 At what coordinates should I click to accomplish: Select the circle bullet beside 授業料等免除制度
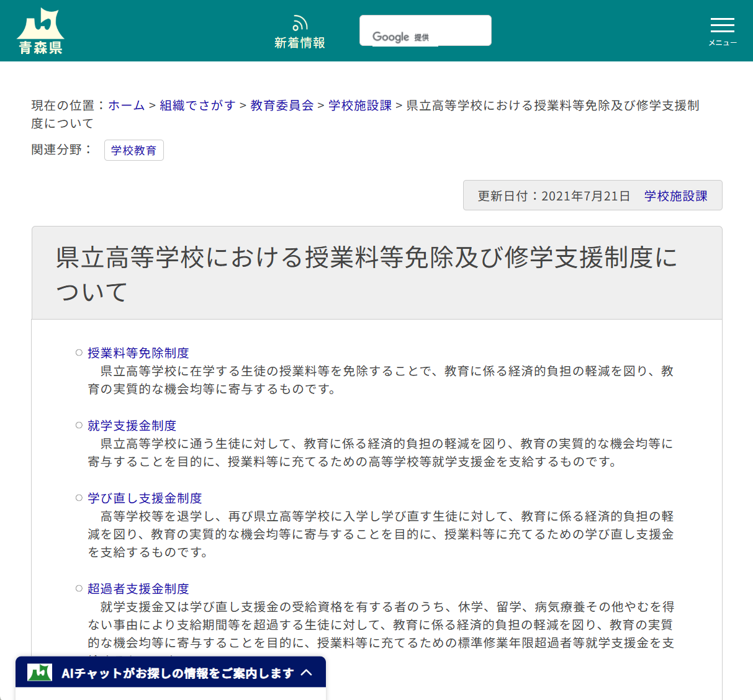tap(78, 352)
